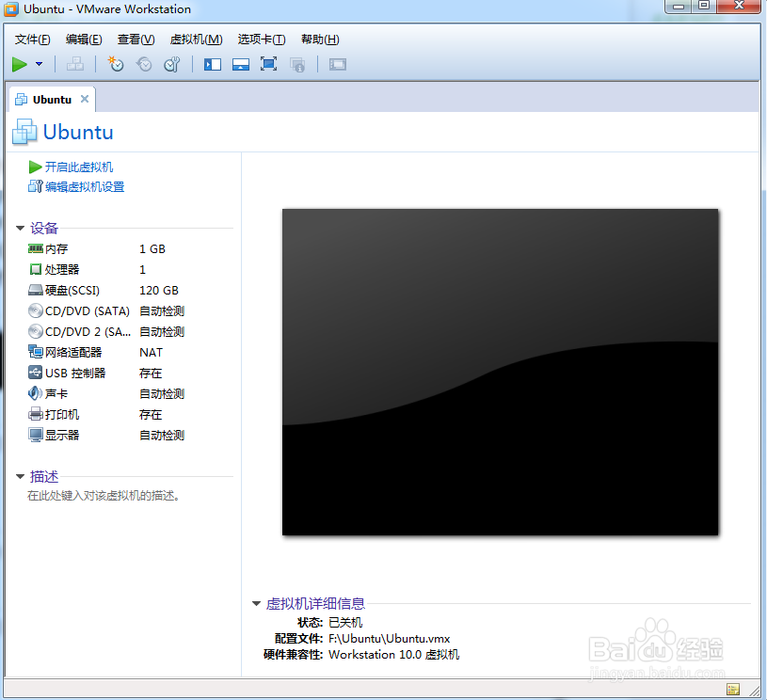Collapse the 虚拟机详细信息 section

coord(256,604)
